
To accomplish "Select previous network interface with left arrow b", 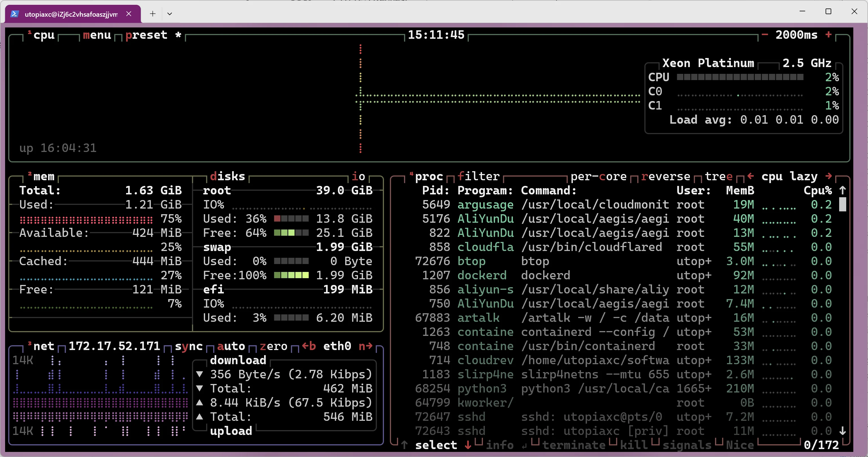I will [x=309, y=346].
